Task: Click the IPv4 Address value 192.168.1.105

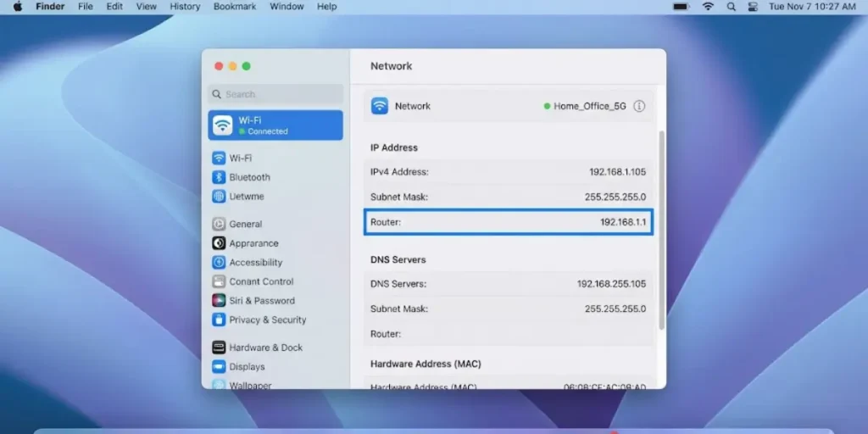Action: pos(617,171)
